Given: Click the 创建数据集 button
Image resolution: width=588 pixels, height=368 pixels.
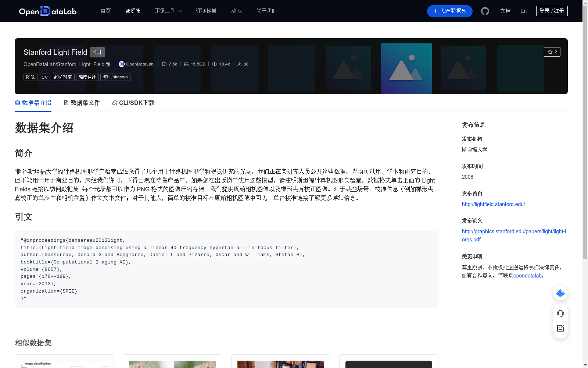Looking at the screenshot, I should pos(449,11).
